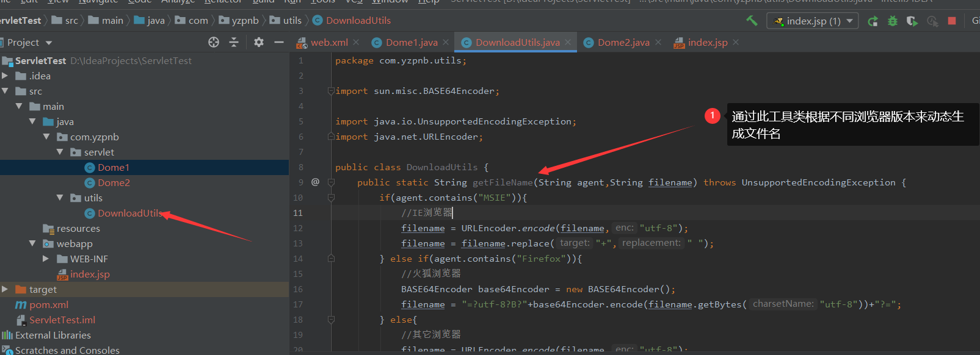Collapse all in the Project panel
Image resolution: width=980 pixels, height=355 pixels.
click(234, 42)
